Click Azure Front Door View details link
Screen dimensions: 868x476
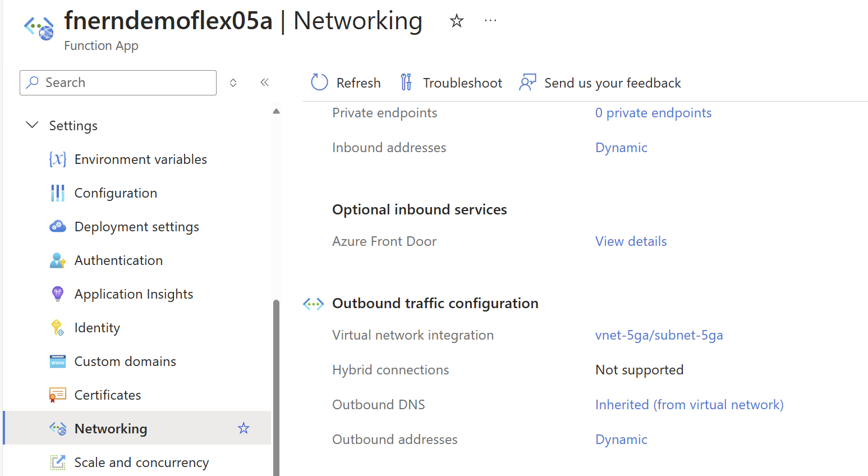coord(631,241)
